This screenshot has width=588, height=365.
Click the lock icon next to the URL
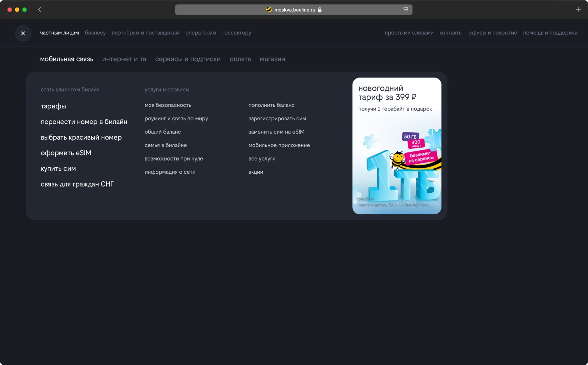(319, 10)
